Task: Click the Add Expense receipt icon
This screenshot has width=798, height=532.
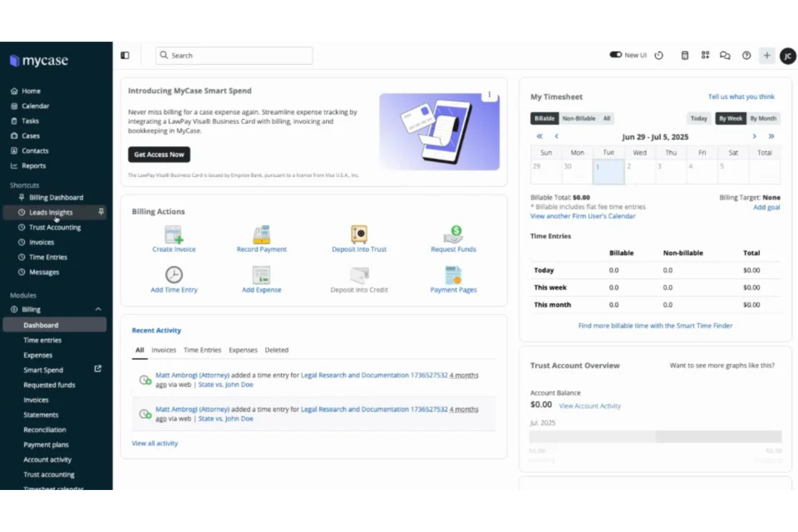Action: pyautogui.click(x=262, y=275)
